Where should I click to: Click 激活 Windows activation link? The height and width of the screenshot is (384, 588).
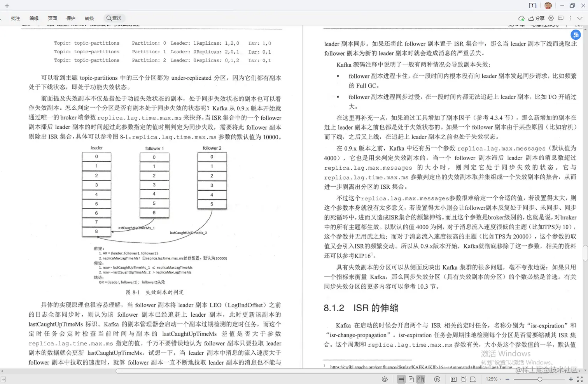(x=506, y=353)
